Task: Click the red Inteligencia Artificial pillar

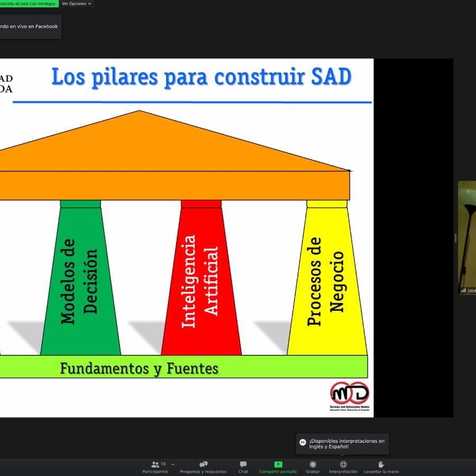Action: 201,280
